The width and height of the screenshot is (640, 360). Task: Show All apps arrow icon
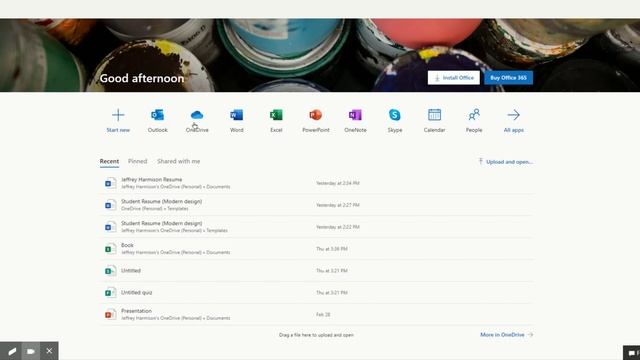513,115
